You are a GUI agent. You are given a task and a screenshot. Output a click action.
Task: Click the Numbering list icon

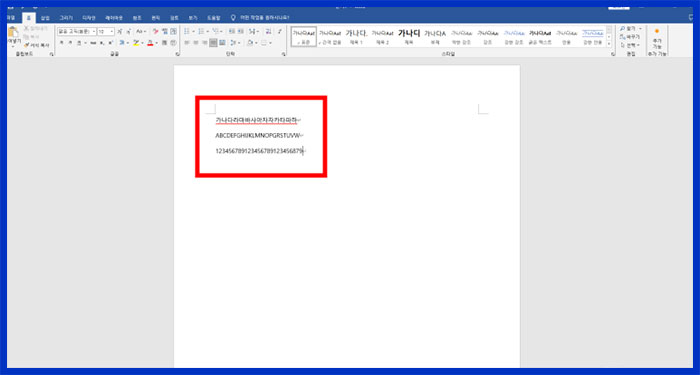(201, 31)
